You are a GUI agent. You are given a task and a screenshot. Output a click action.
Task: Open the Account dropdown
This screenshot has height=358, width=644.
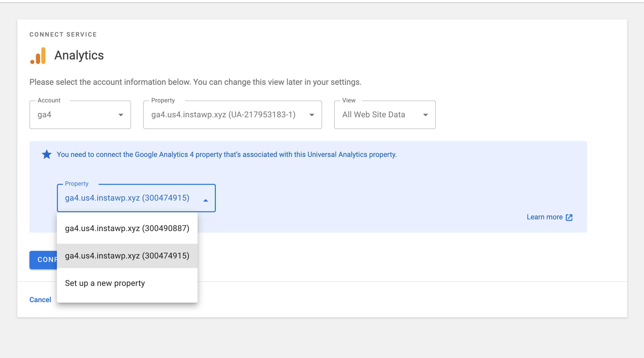pyautogui.click(x=121, y=115)
